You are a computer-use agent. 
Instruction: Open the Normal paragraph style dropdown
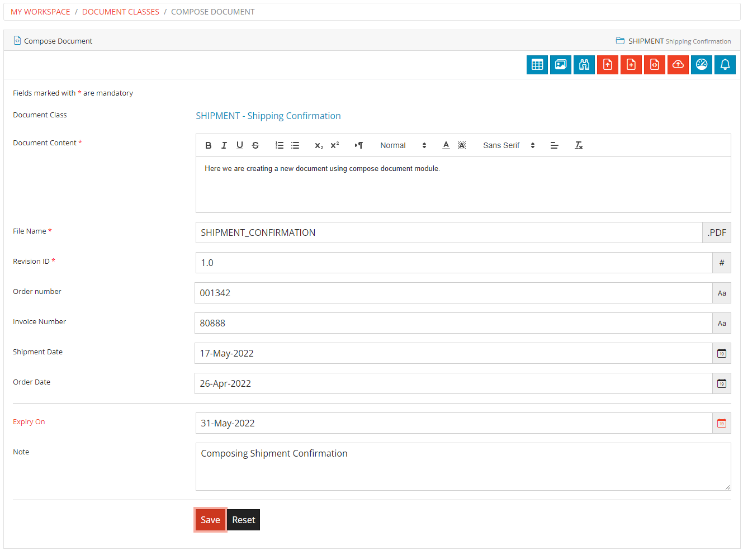tap(403, 145)
